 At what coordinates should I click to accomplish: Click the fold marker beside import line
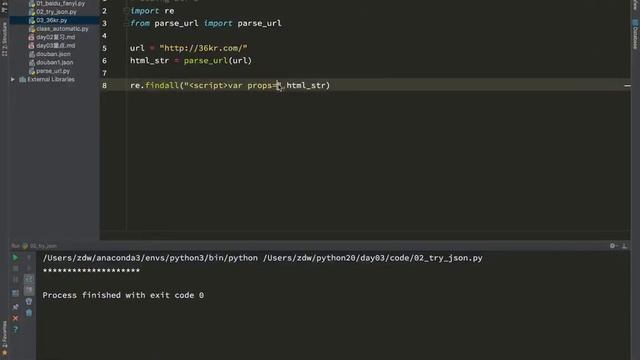pos(126,11)
